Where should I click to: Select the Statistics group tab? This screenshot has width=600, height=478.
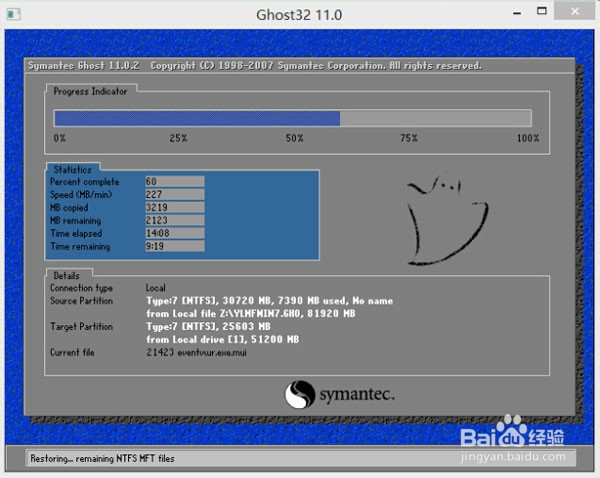(73, 169)
